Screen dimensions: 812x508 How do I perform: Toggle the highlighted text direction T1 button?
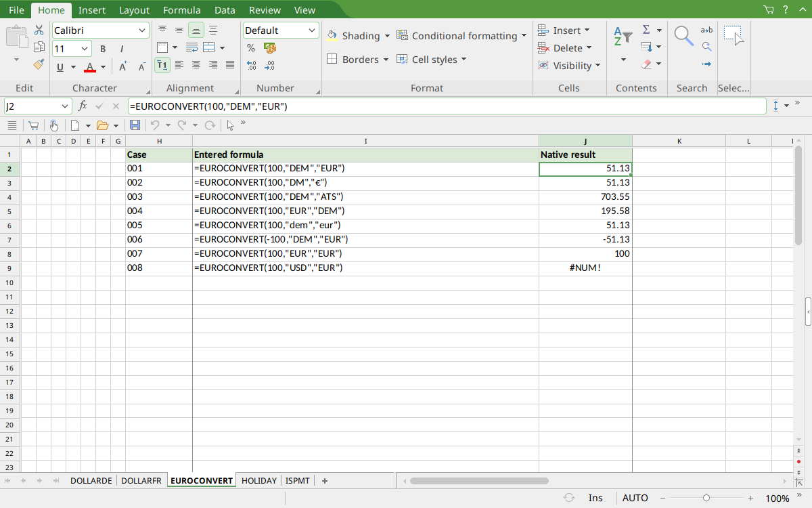162,65
